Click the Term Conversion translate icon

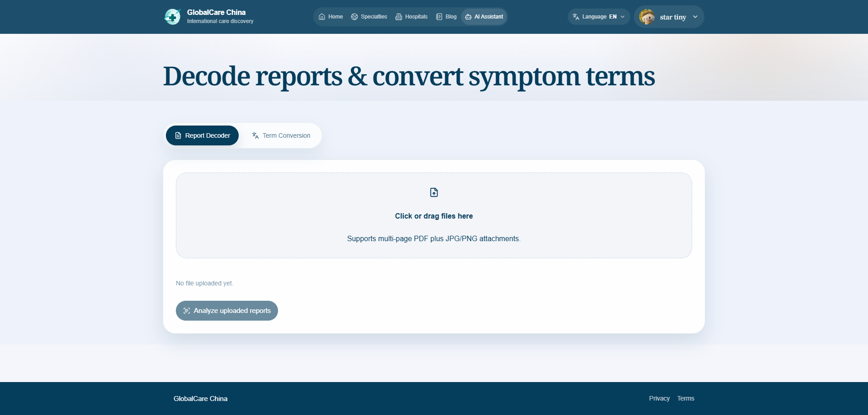(x=255, y=135)
